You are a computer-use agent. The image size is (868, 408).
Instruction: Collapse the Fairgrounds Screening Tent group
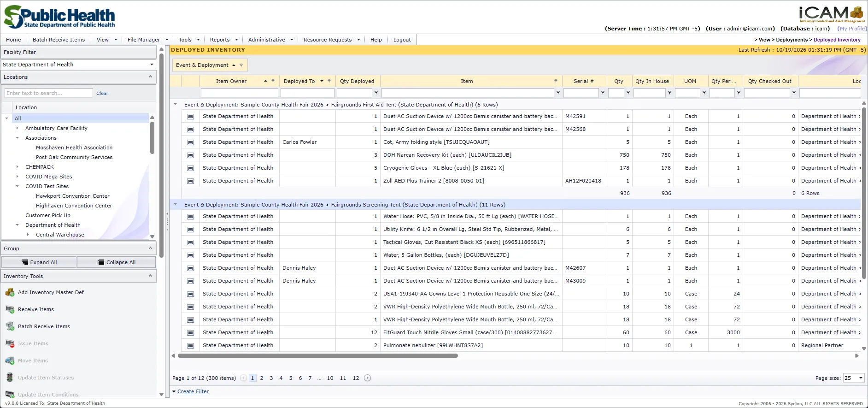click(175, 205)
